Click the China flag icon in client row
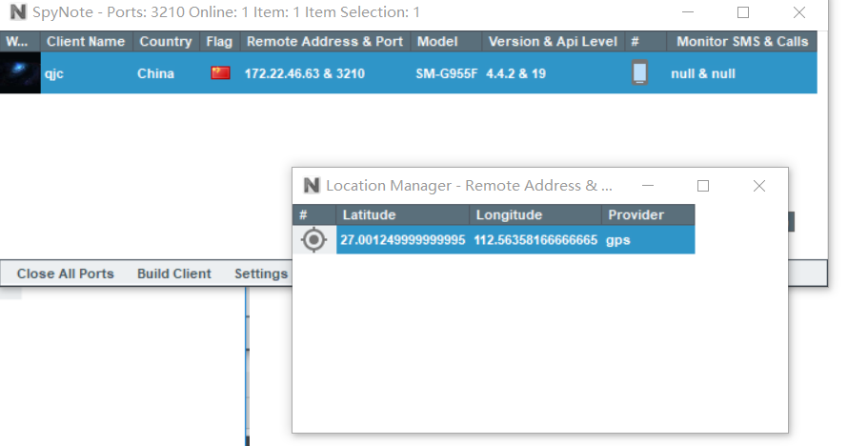 coord(220,73)
